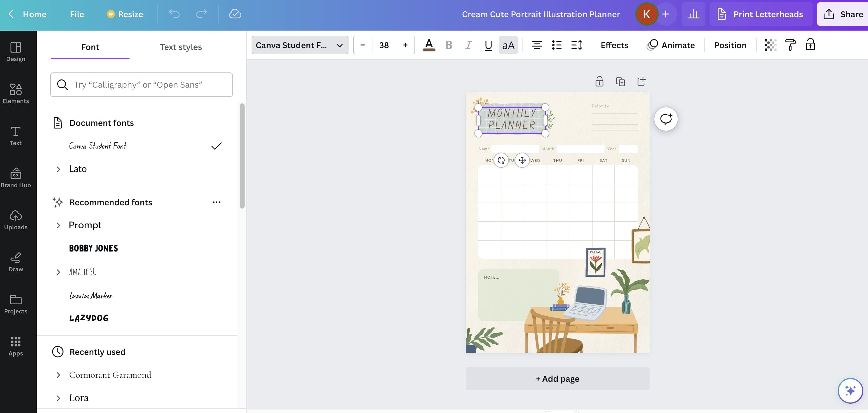Toggle bold formatting on the text
Viewport: 868px width, 413px height.
(449, 45)
